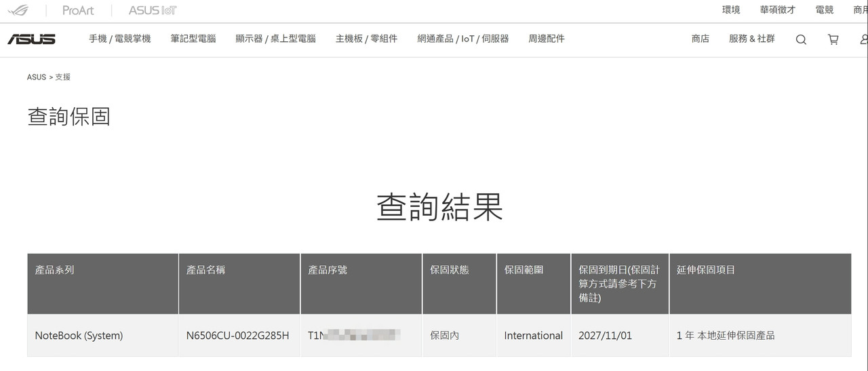Select the blurred serial number cell

(361, 336)
